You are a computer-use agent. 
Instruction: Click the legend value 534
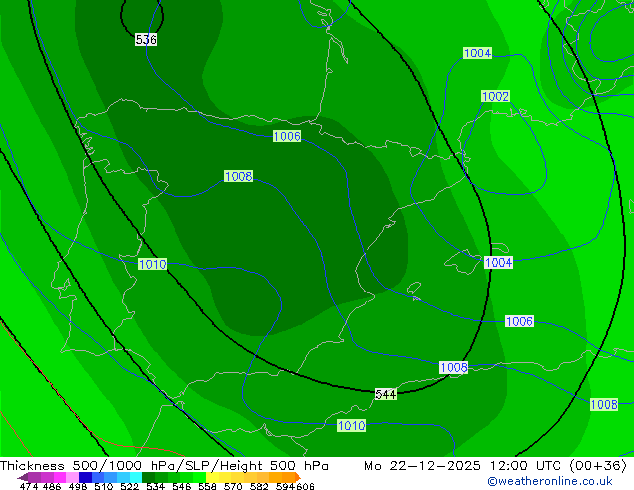(x=155, y=486)
